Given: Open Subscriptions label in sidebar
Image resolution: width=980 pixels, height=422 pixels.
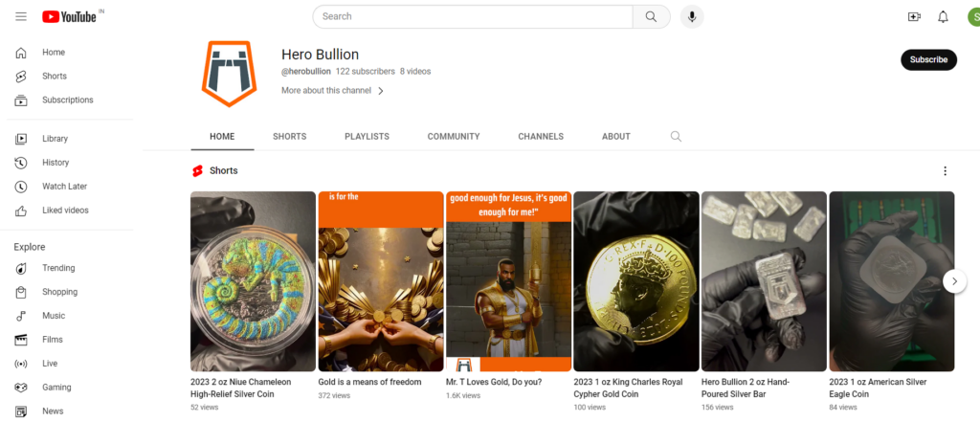Looking at the screenshot, I should point(68,100).
